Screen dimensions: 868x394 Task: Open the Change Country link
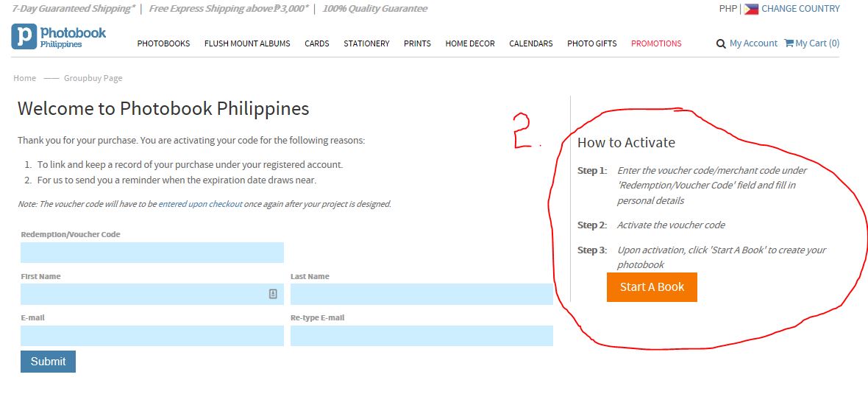(800, 9)
